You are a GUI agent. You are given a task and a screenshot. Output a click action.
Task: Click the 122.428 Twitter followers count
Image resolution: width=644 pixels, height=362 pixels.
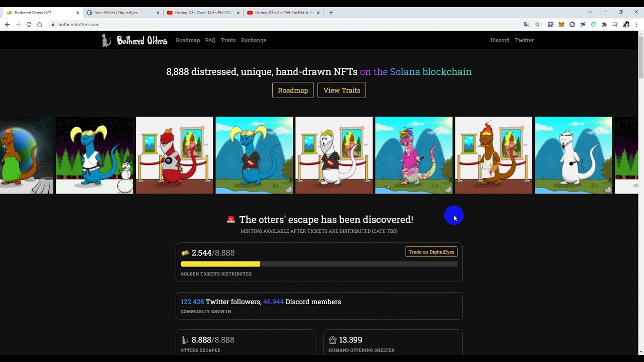click(x=192, y=302)
